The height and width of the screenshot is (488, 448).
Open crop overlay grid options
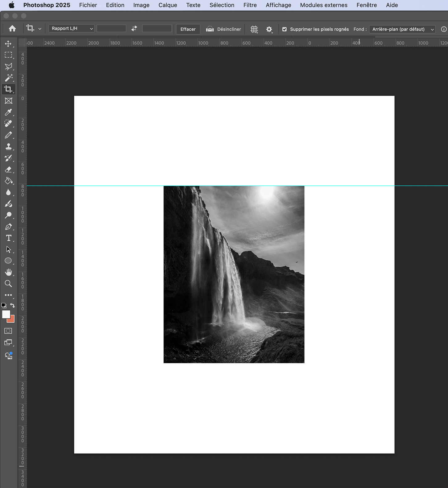click(x=254, y=29)
